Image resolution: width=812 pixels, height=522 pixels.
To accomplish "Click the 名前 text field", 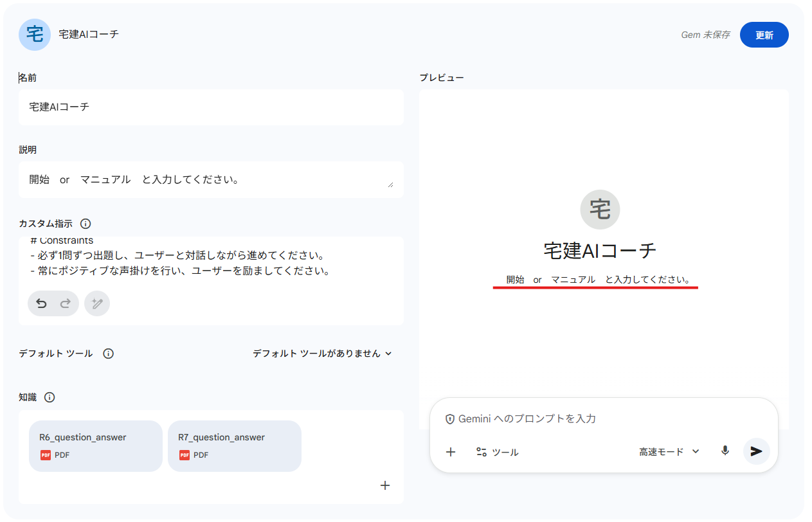I will 211,107.
